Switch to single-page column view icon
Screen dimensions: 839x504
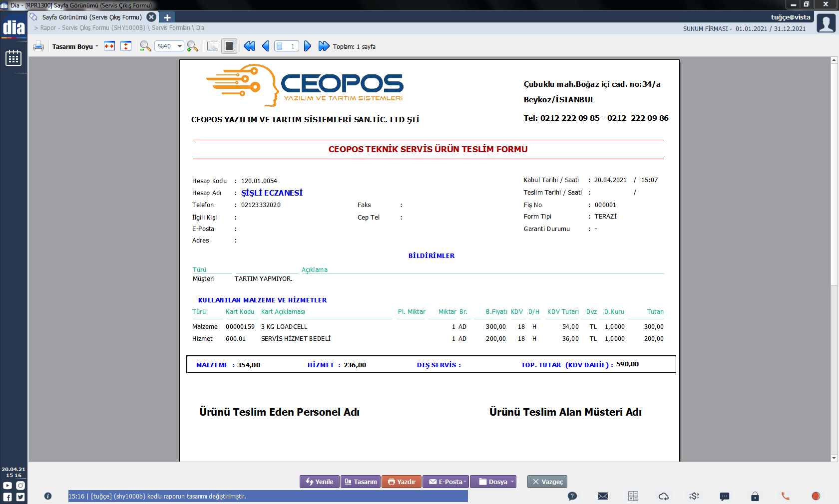point(212,46)
